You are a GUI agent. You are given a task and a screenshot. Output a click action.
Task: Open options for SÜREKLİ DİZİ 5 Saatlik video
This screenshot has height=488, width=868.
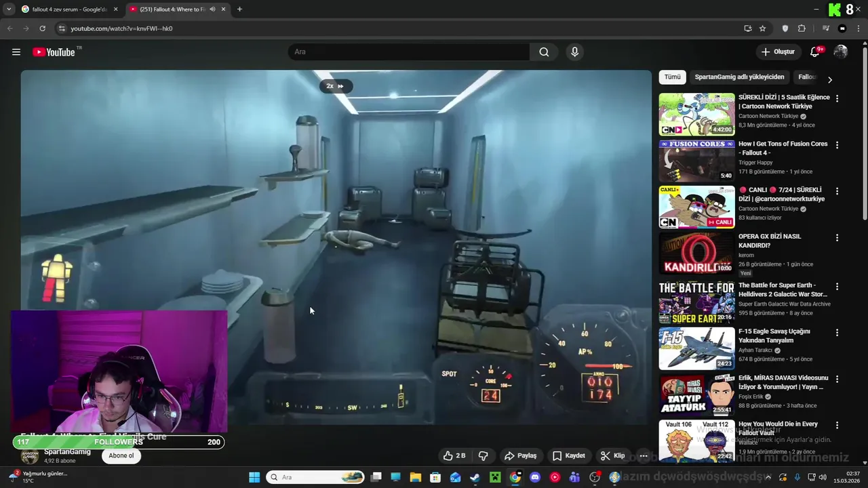(x=837, y=98)
